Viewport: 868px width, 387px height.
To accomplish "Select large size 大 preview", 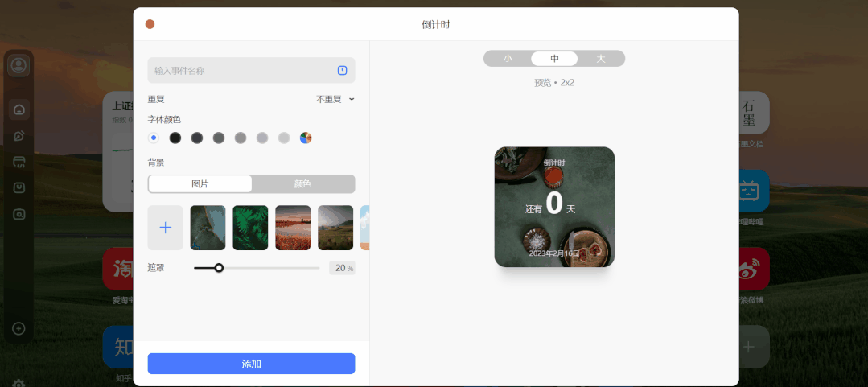I will click(601, 59).
